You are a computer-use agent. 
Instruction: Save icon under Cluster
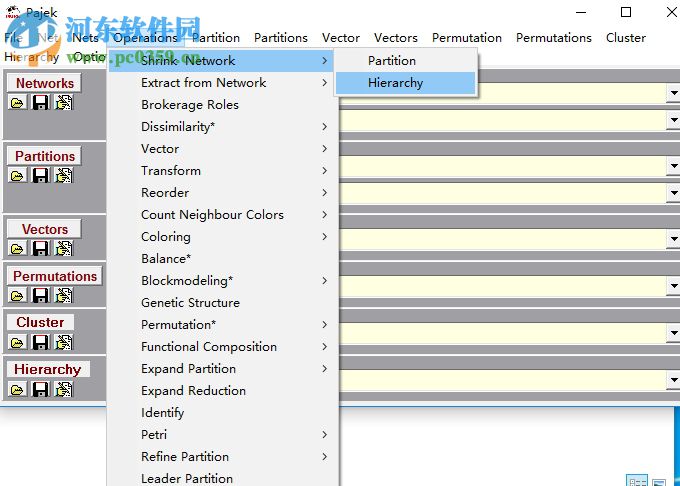coord(41,342)
